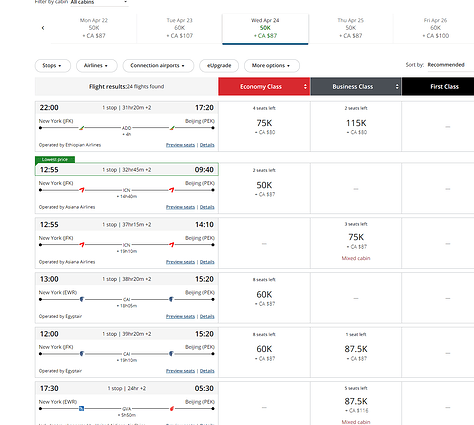
Task: Select the Thu Apr 25 date tab
Action: [351, 28]
